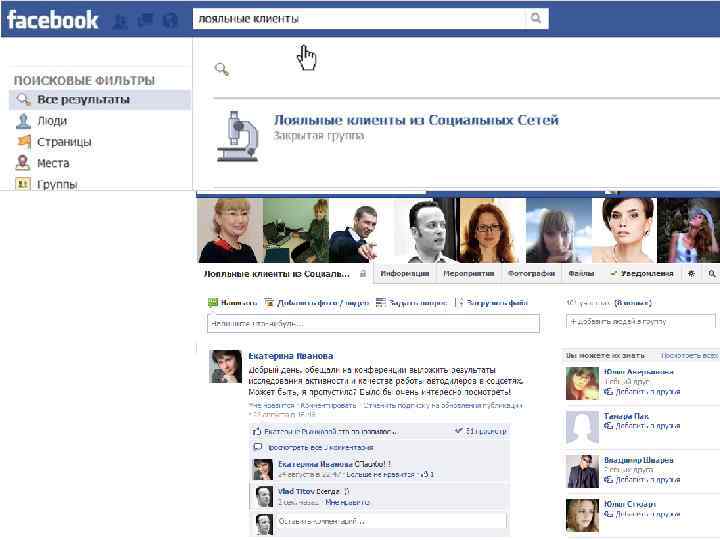Open the globe notifications icon in header
Image resolution: width=720 pixels, height=540 pixels.
tap(170, 21)
